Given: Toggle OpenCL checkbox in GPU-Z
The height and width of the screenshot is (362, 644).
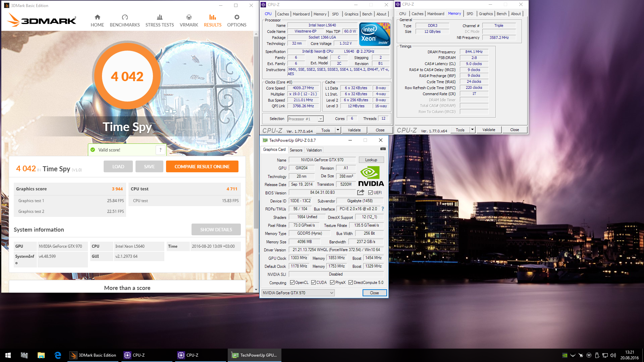Looking at the screenshot, I should coord(292,283).
